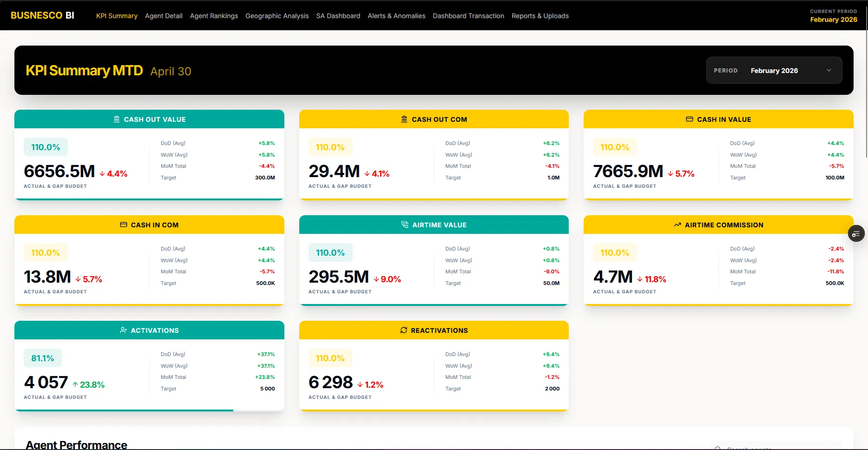This screenshot has height=450, width=868.
Task: Open the SA Dashboard tab
Action: tap(338, 16)
